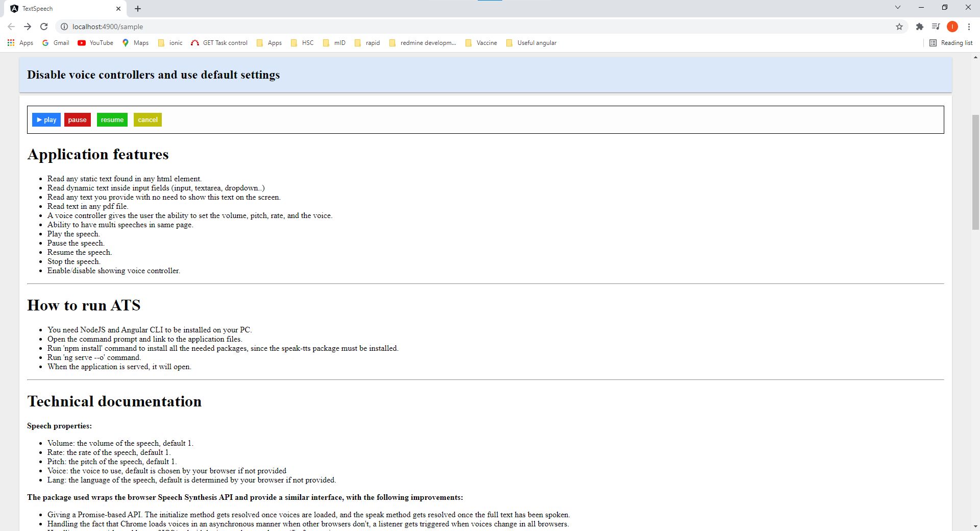This screenshot has height=531, width=980.
Task: Click 'The package used wraps the browser' paragraph
Action: (245, 497)
